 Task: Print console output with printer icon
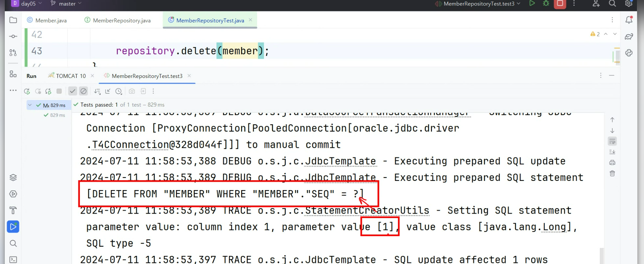612,163
